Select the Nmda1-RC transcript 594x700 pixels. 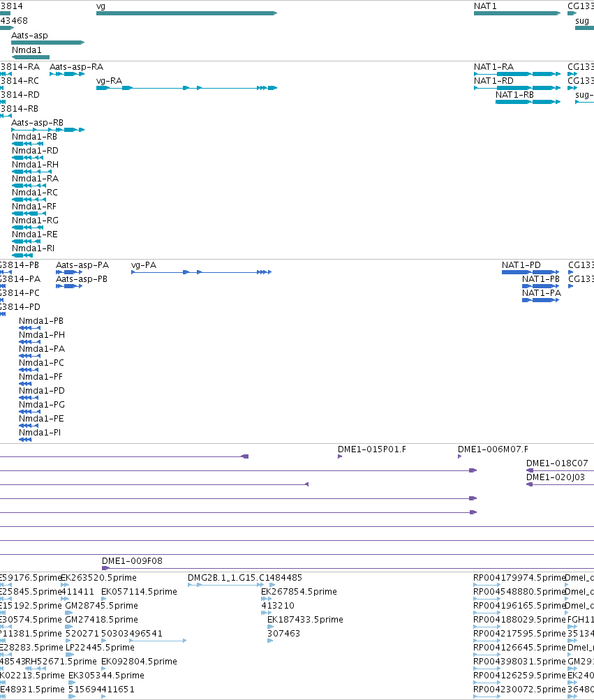point(29,200)
